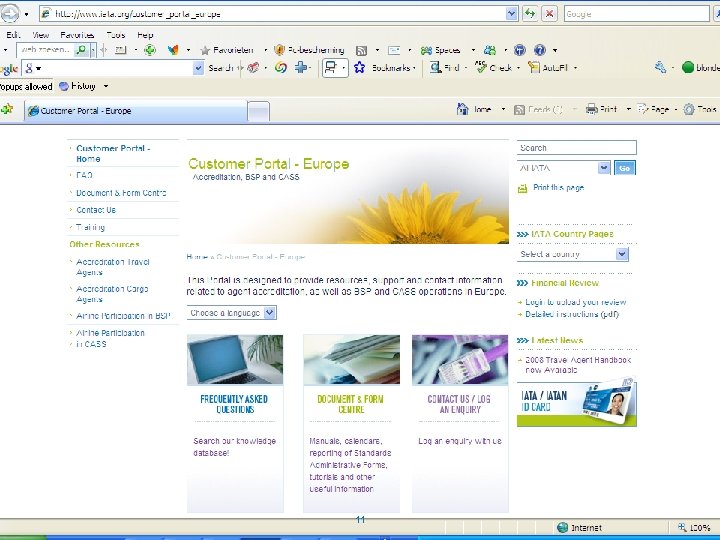Click the zoom level magnifier in status bar
Viewport: 720px width, 540px height.
coord(682,528)
